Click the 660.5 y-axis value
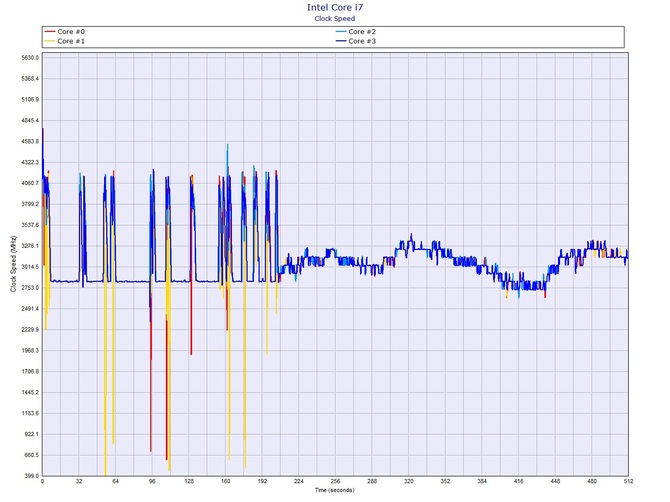670x502 pixels. pos(31,455)
